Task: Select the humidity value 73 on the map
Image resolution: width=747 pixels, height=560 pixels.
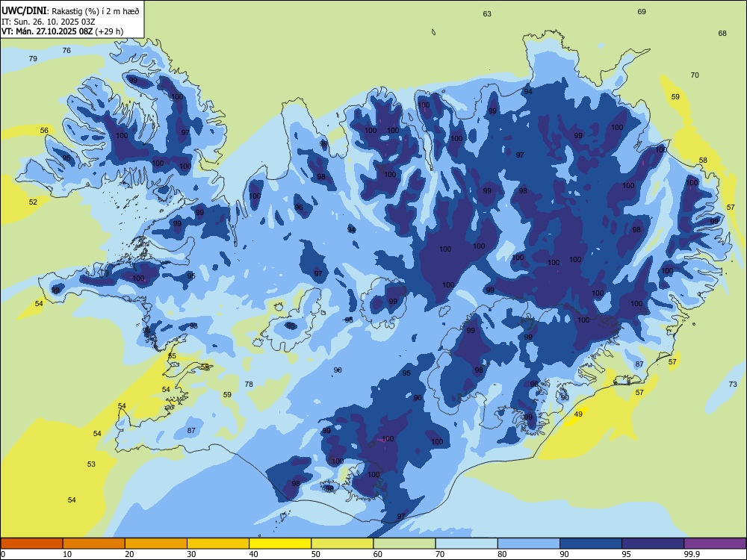Action: (733, 385)
